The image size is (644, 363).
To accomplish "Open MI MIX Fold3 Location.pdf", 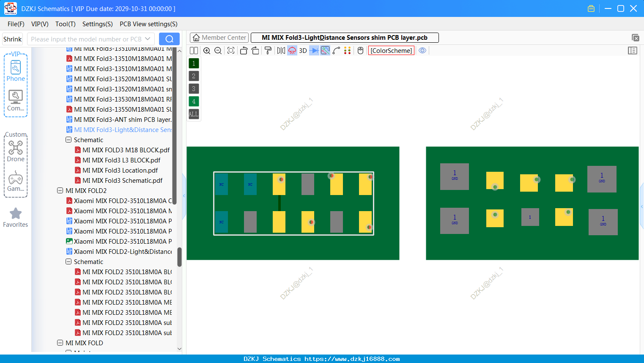I will pyautogui.click(x=116, y=170).
